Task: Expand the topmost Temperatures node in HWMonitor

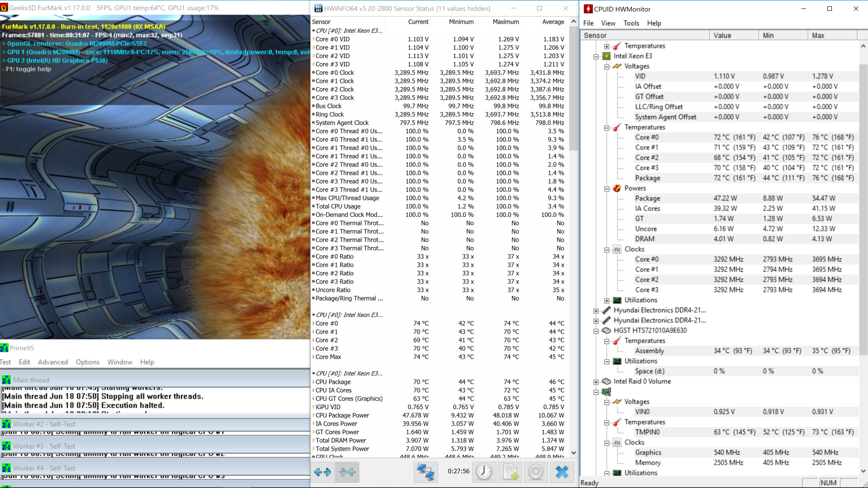Action: coord(607,47)
